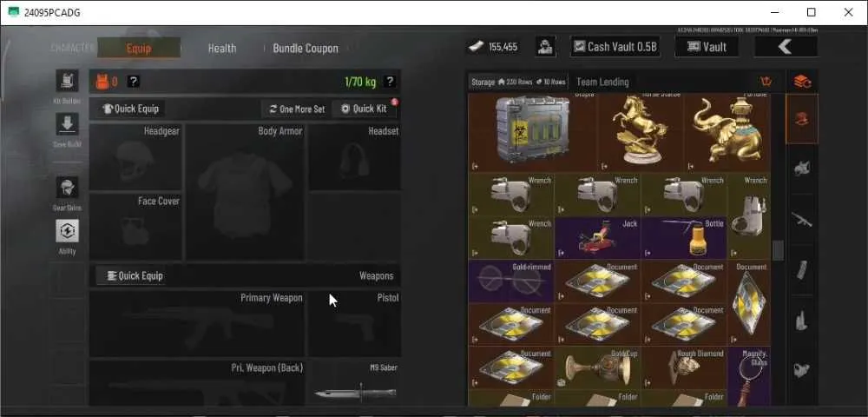The image size is (868, 417).
Task: Click the window title 24095PCADG
Action: (52, 12)
